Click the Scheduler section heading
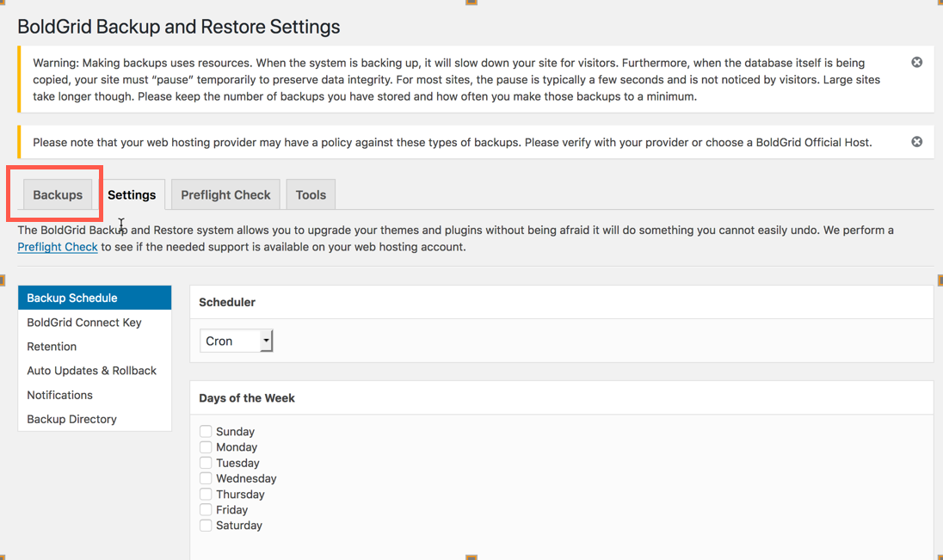Screen dimensions: 943x560 [x=227, y=302]
